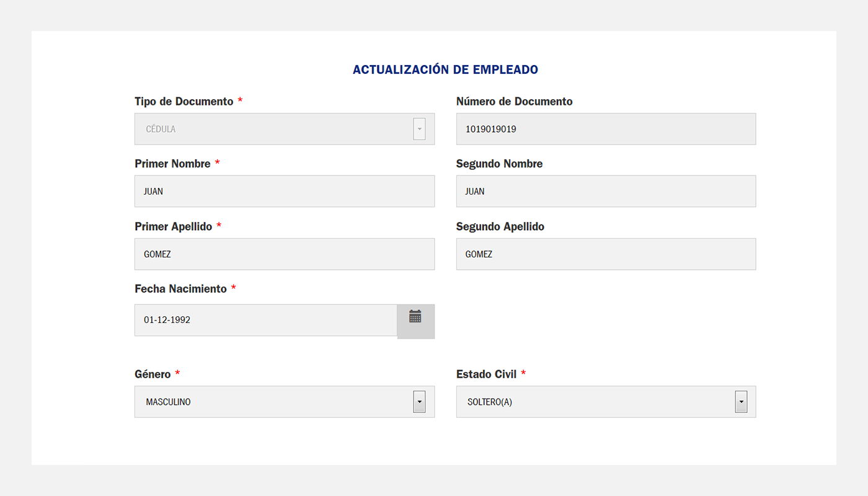Click the Segundo Nombre label
Screen dimensions: 868x496
499,164
